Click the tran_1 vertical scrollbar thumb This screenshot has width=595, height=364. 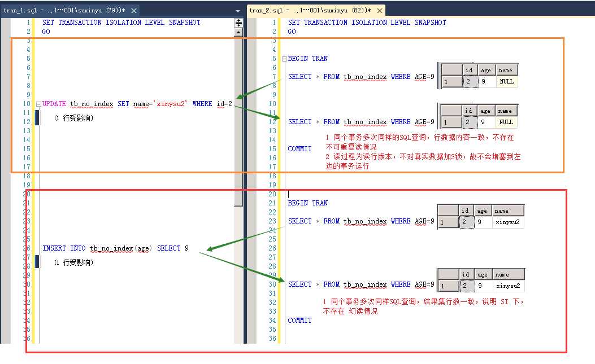(x=238, y=121)
